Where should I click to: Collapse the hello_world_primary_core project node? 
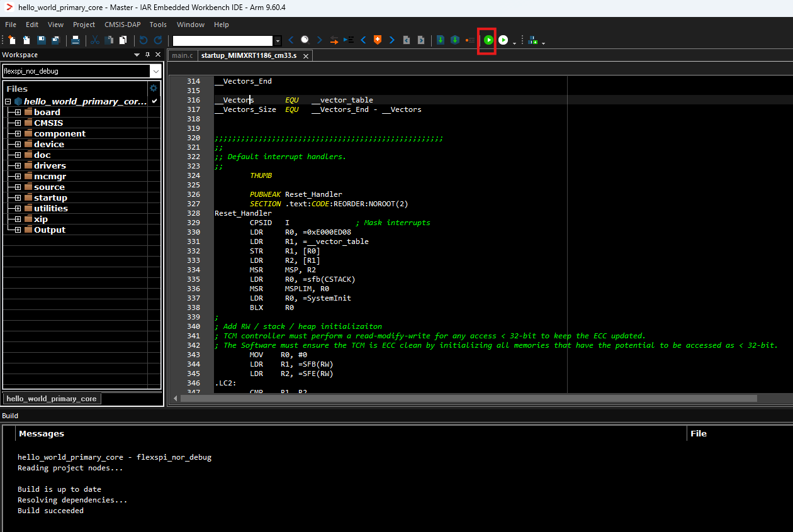pyautogui.click(x=8, y=102)
